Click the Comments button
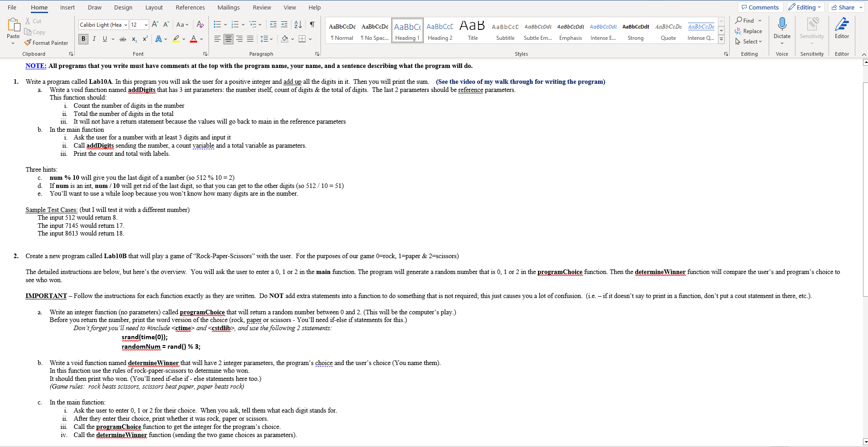 760,7
